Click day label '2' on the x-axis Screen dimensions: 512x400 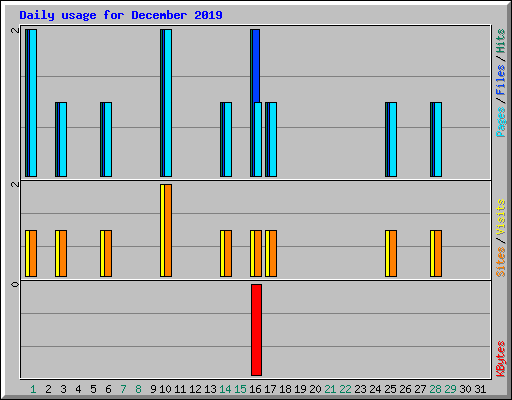(48, 389)
